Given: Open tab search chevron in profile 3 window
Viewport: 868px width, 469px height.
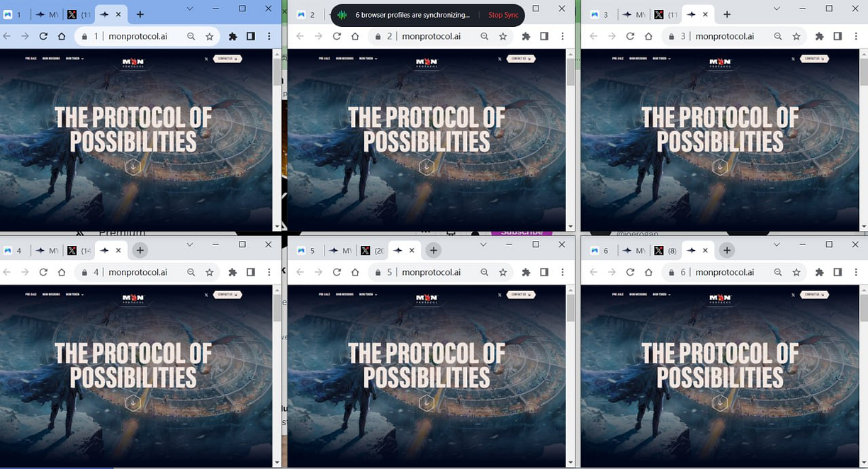Looking at the screenshot, I should tap(776, 8).
